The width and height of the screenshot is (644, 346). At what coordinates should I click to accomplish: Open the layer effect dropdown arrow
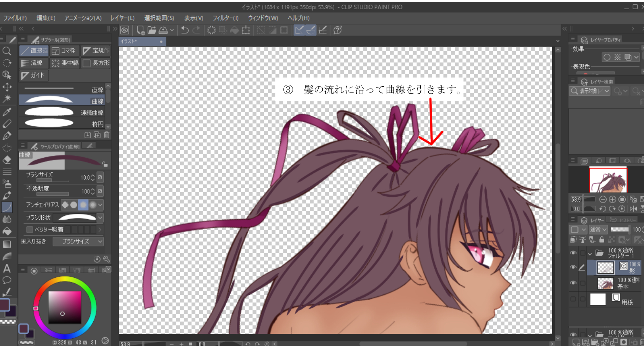[636, 57]
